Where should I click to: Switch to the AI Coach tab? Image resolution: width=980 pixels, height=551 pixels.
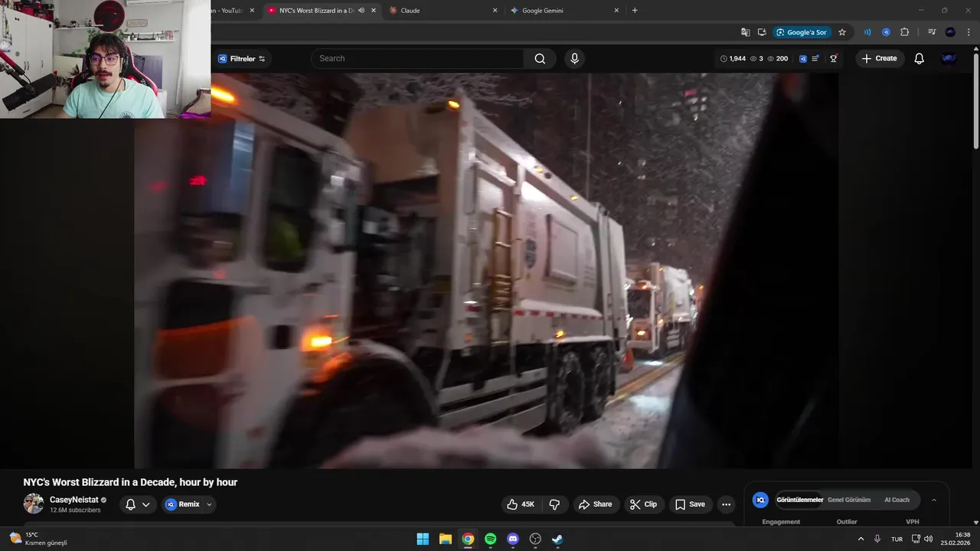[897, 500]
